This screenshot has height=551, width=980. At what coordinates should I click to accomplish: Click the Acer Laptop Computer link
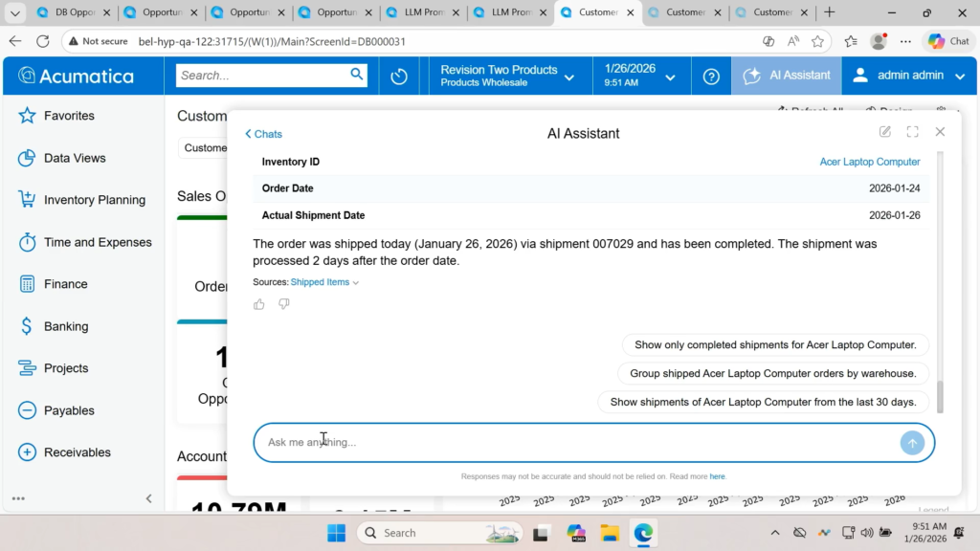click(869, 162)
